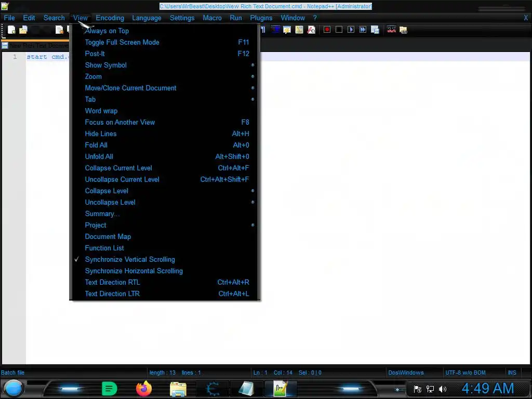Click the network tray icon
Viewport: 532px width, 399px height.
coord(430,389)
